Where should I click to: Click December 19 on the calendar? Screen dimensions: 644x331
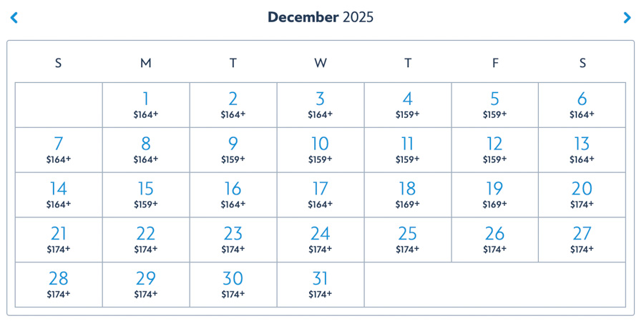click(495, 194)
